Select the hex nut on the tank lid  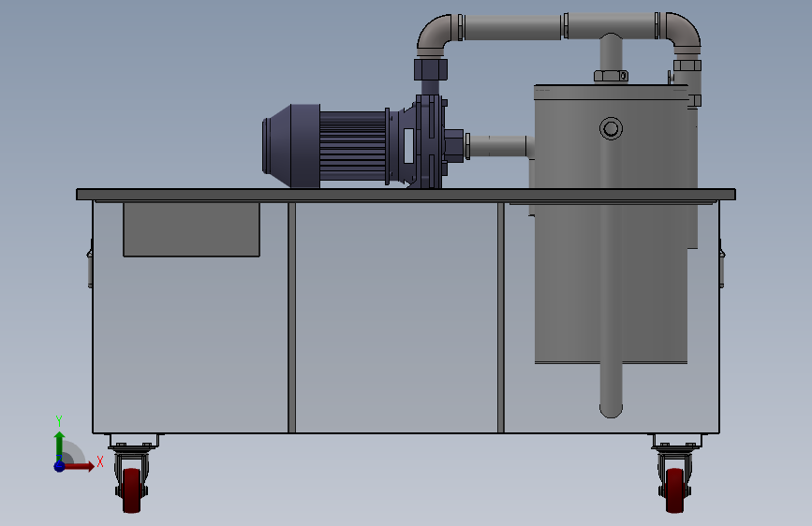611,76
